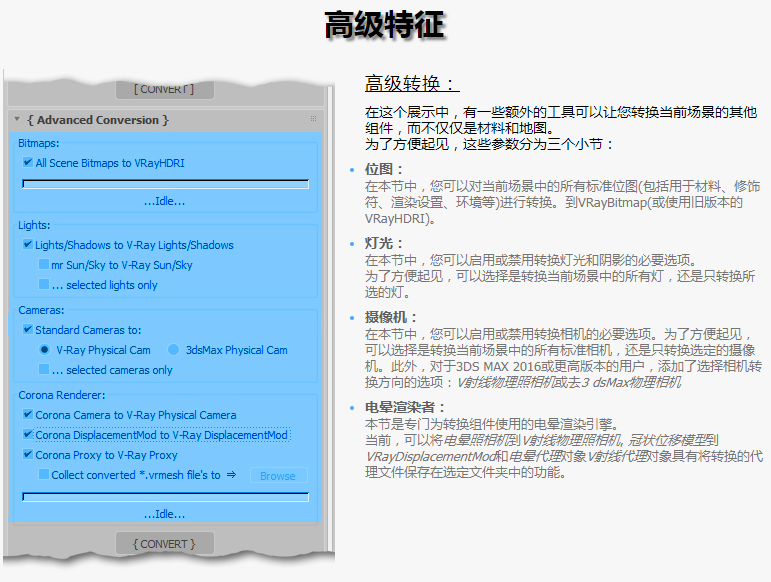Click the top CONVERT button
The image size is (771, 582).
coord(165,89)
